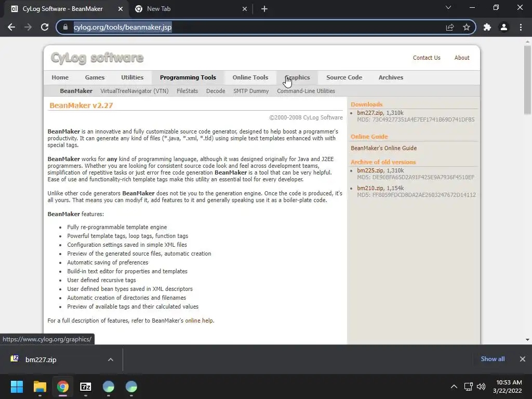Open the FileStats submenu item
The image size is (532, 399).
pyautogui.click(x=187, y=91)
